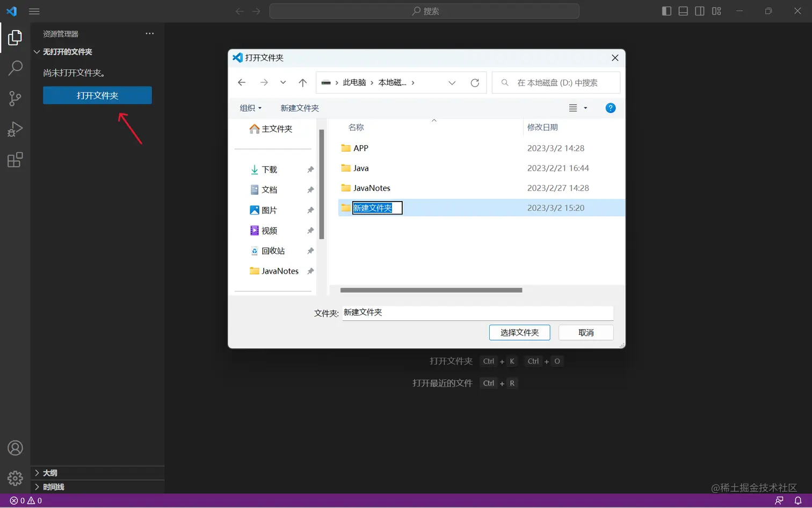Go back using VS Code title bar arrow
This screenshot has width=812, height=508.
240,11
